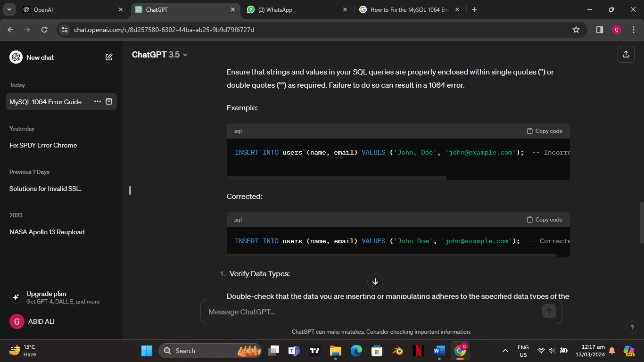Open the TradingView taskbar icon
This screenshot has width=644, height=362.
point(315,351)
